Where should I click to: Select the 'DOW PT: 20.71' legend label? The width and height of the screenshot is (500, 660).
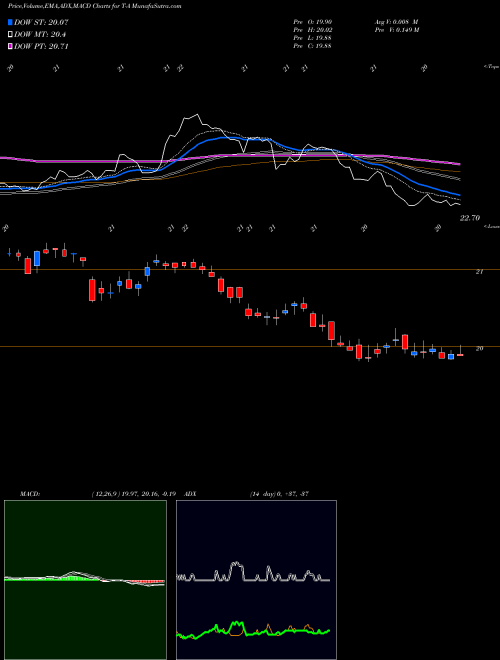click(x=41, y=46)
